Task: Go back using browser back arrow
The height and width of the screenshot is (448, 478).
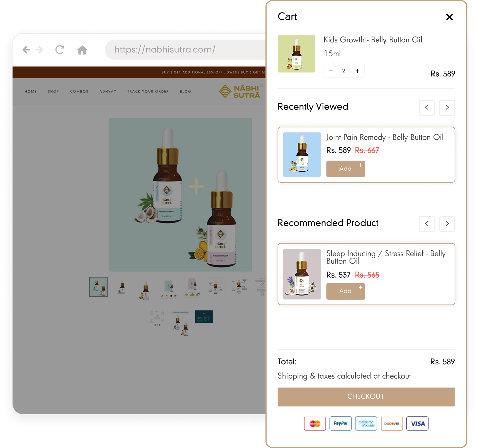Action: (26, 50)
